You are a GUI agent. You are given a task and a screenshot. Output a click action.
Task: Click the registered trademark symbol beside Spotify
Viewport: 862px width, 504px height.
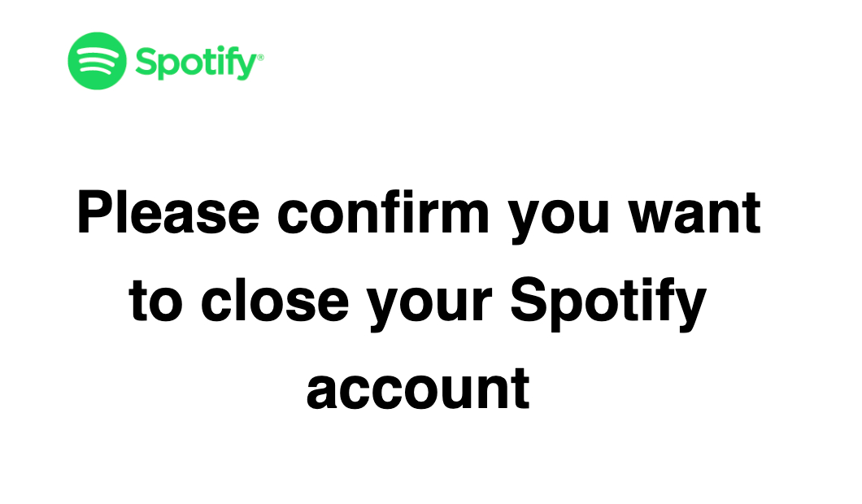pos(260,57)
